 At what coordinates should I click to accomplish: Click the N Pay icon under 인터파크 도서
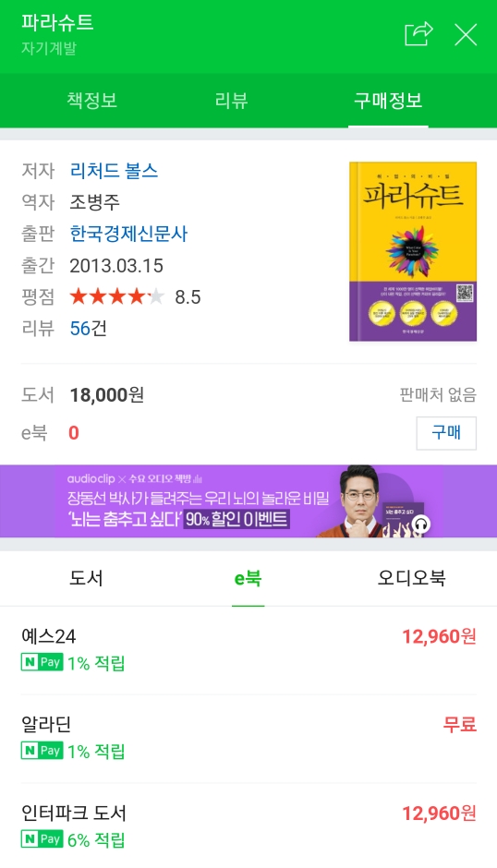pos(42,839)
